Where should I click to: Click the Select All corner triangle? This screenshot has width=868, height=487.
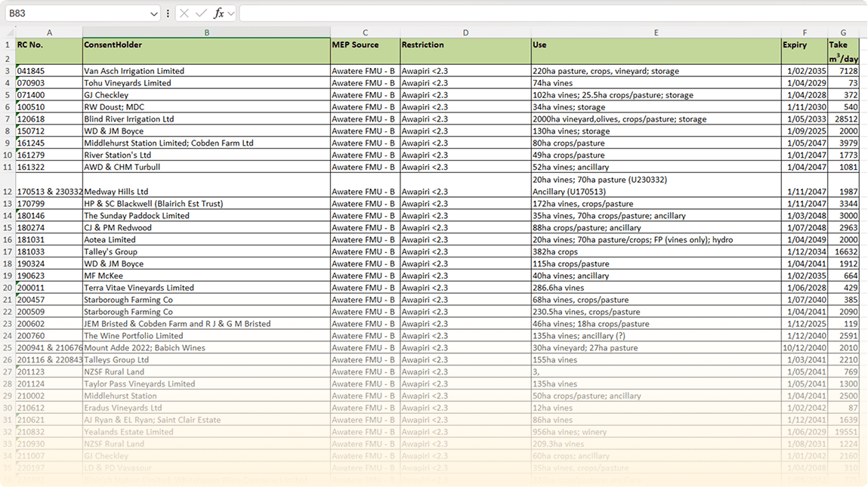[x=8, y=32]
